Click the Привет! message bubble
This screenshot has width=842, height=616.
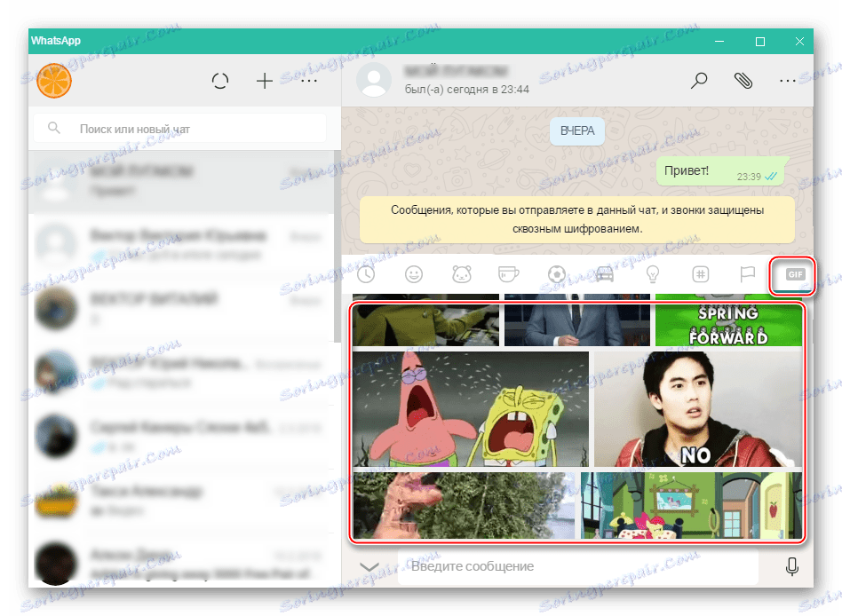722,171
